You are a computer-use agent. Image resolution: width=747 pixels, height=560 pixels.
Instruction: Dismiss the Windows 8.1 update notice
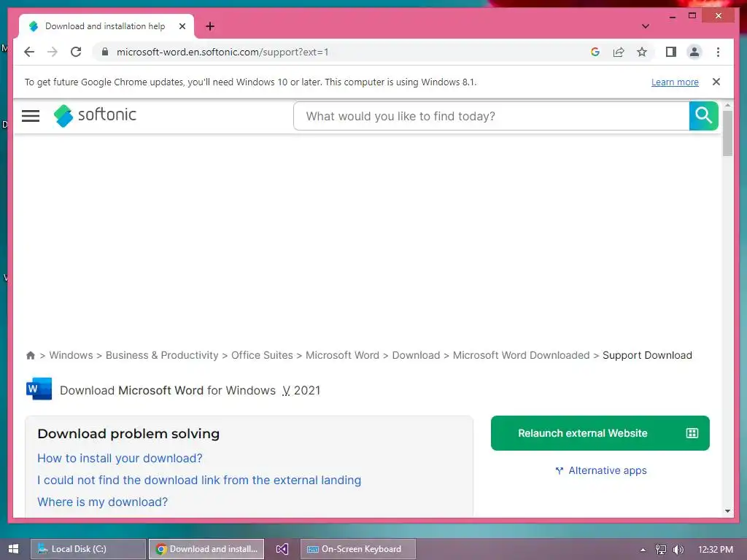point(716,82)
